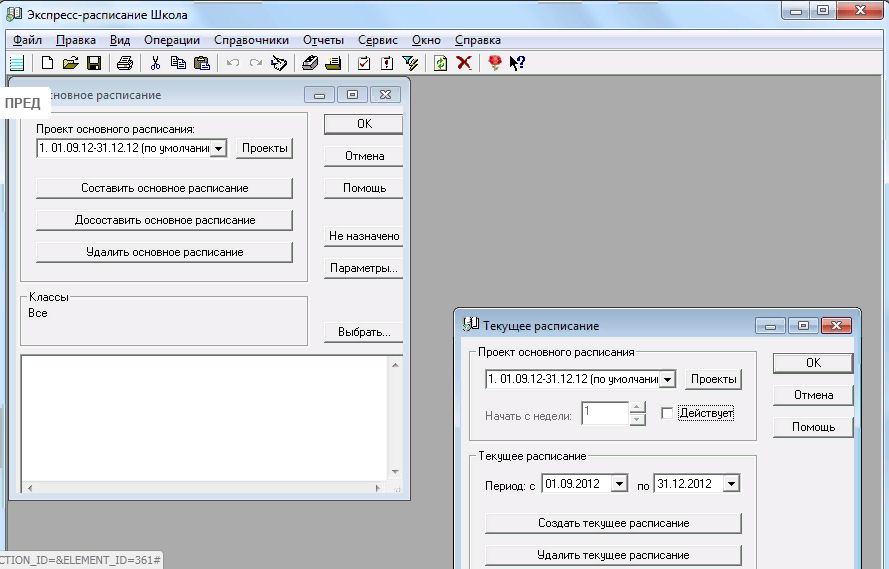Image resolution: width=889 pixels, height=569 pixels.
Task: Click the Save floppy disk icon
Action: coord(93,63)
